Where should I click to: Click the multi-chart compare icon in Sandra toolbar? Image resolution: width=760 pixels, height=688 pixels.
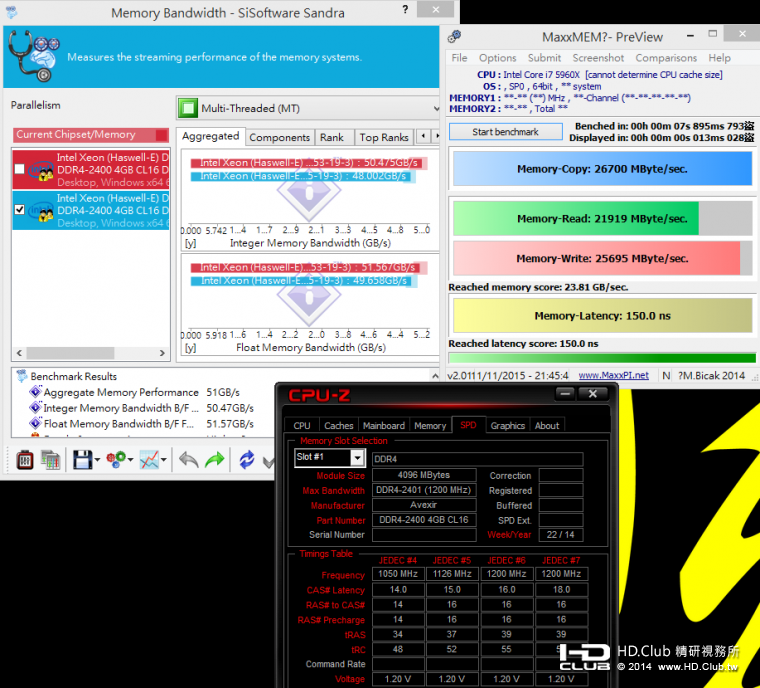pyautogui.click(x=52, y=460)
